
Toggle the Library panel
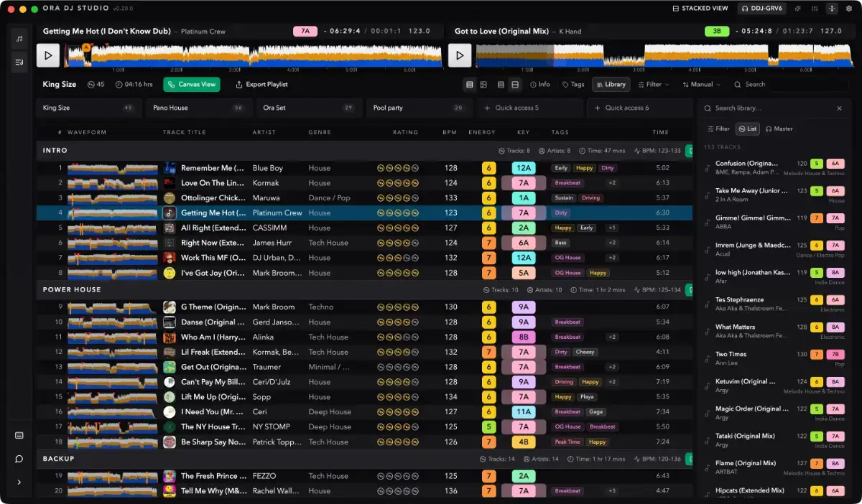[611, 84]
